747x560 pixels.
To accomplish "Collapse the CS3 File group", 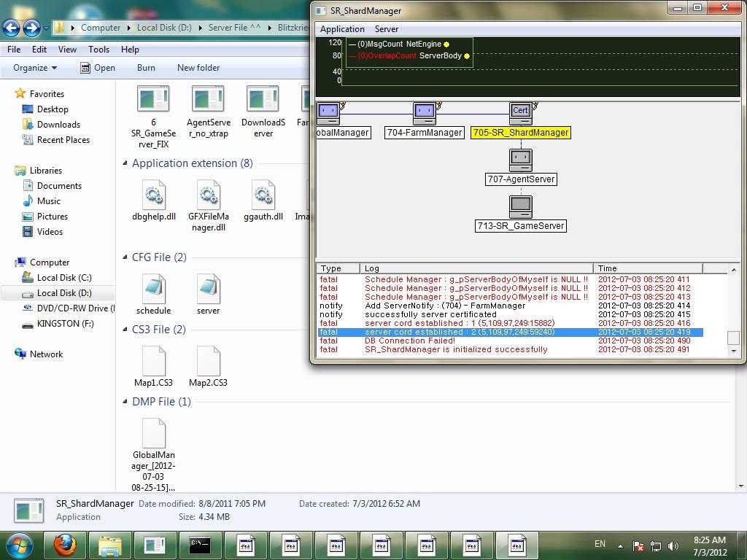I will [125, 330].
